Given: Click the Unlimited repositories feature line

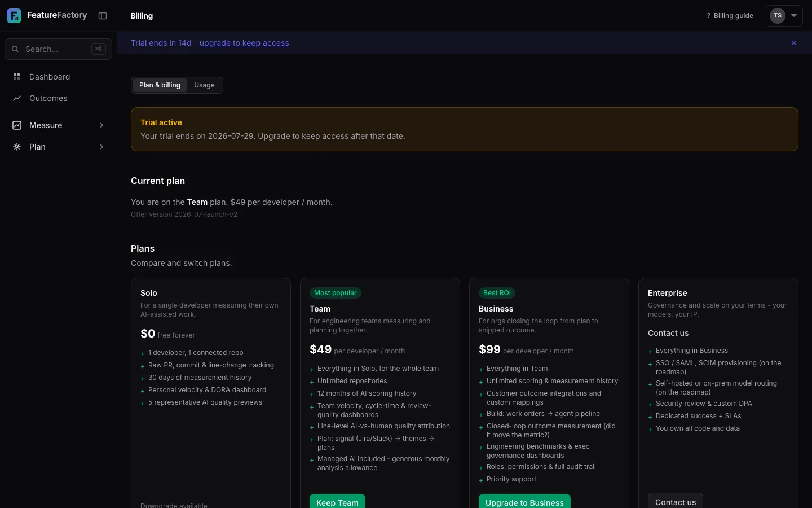Looking at the screenshot, I should click(x=352, y=381).
